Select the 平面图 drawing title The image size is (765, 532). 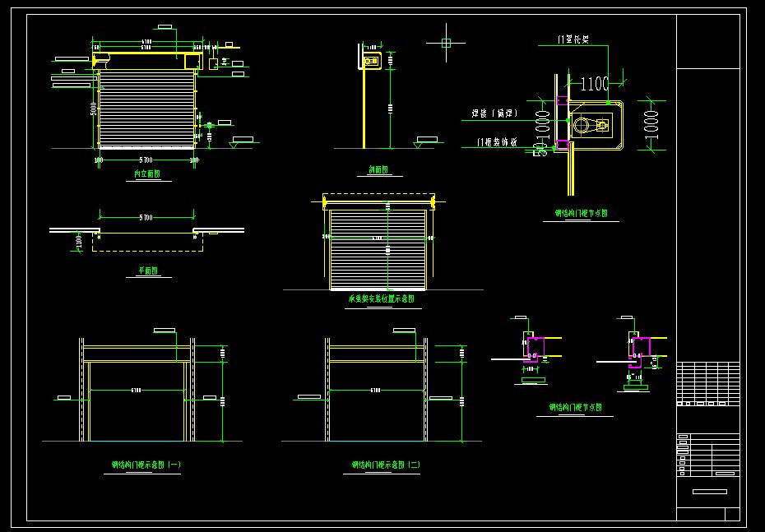pos(146,271)
